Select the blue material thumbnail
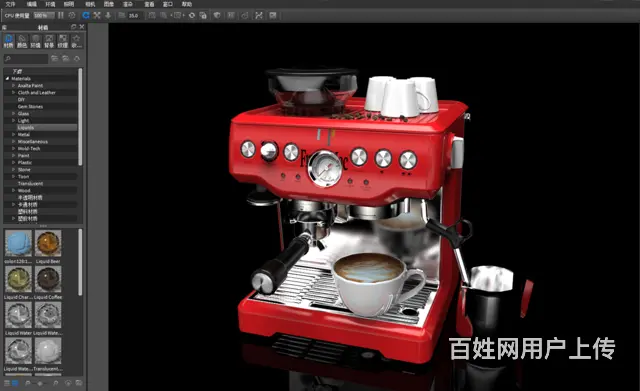 tap(18, 243)
